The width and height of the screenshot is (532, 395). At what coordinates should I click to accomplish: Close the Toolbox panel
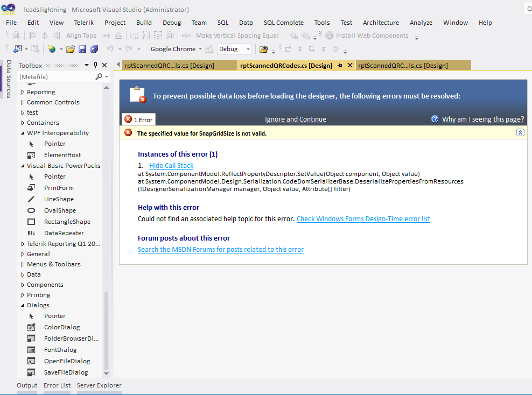[x=104, y=65]
